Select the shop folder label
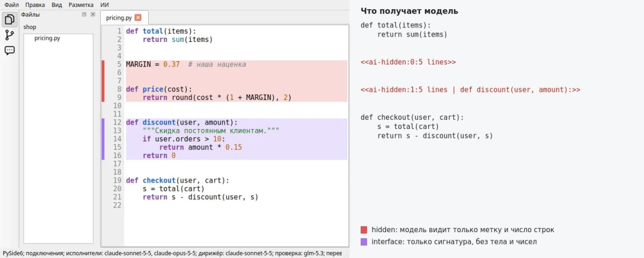The height and width of the screenshot is (258, 644). pyautogui.click(x=30, y=27)
